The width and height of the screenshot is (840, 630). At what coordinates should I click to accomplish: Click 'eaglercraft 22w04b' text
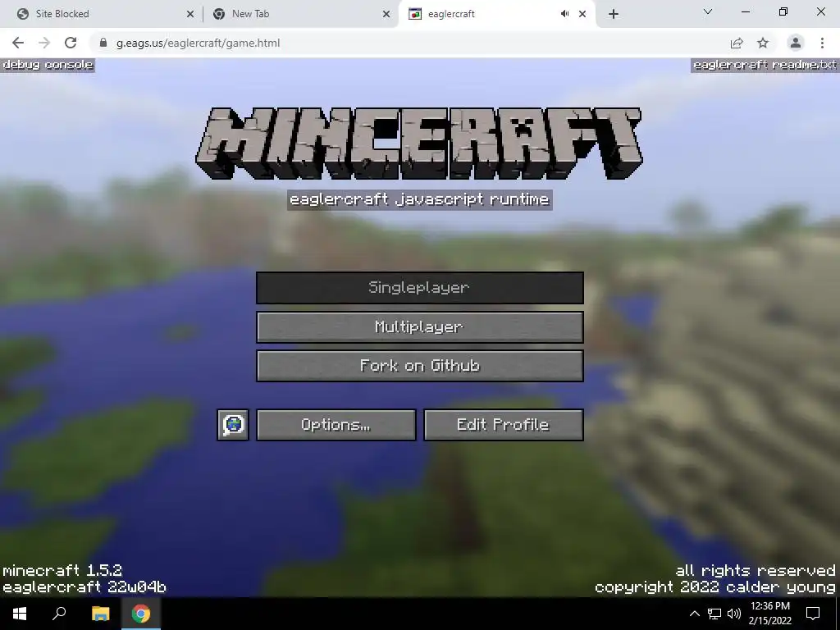84,587
